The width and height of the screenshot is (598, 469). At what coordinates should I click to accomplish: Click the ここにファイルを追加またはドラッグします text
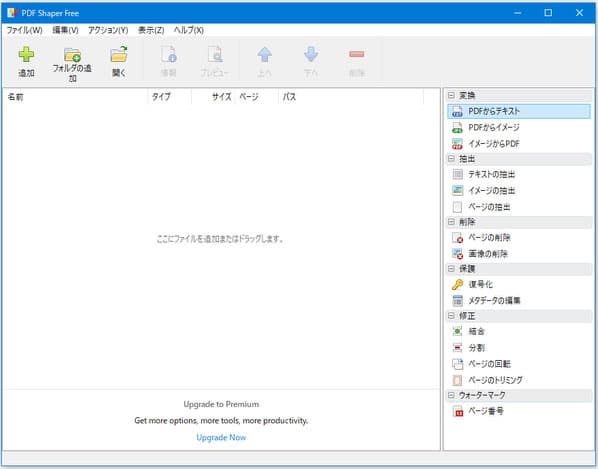click(220, 239)
